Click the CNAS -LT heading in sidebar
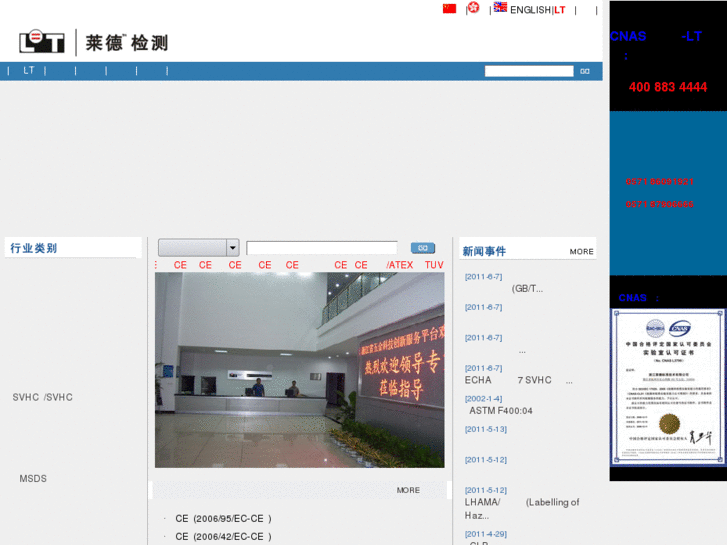 click(x=656, y=36)
